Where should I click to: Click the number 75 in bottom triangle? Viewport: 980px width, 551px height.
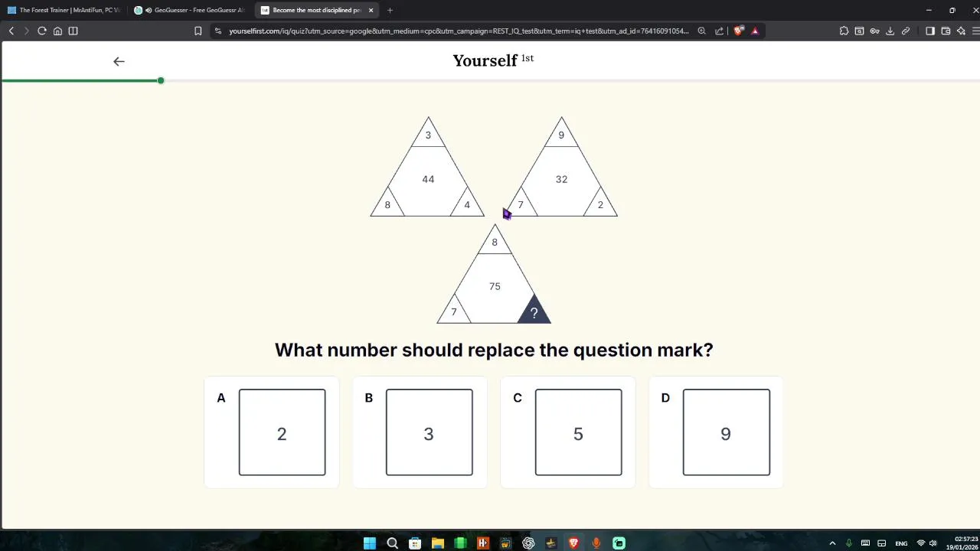(495, 286)
